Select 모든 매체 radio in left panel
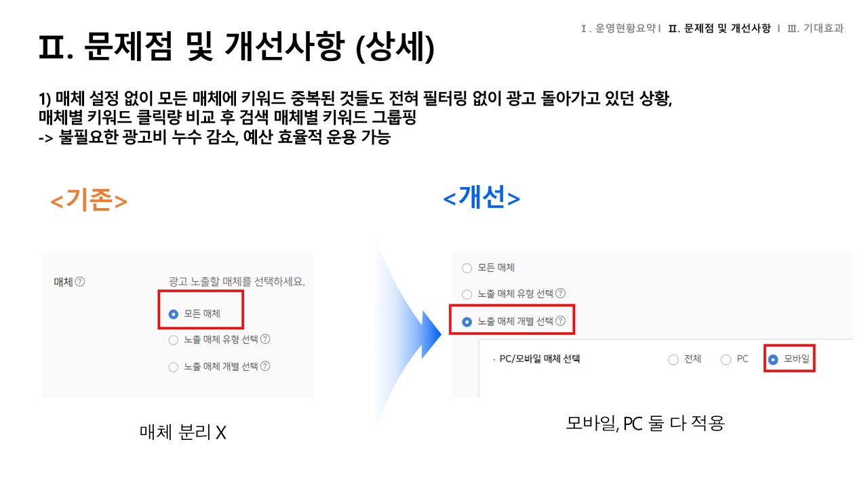This screenshot has height=488, width=868. [174, 314]
